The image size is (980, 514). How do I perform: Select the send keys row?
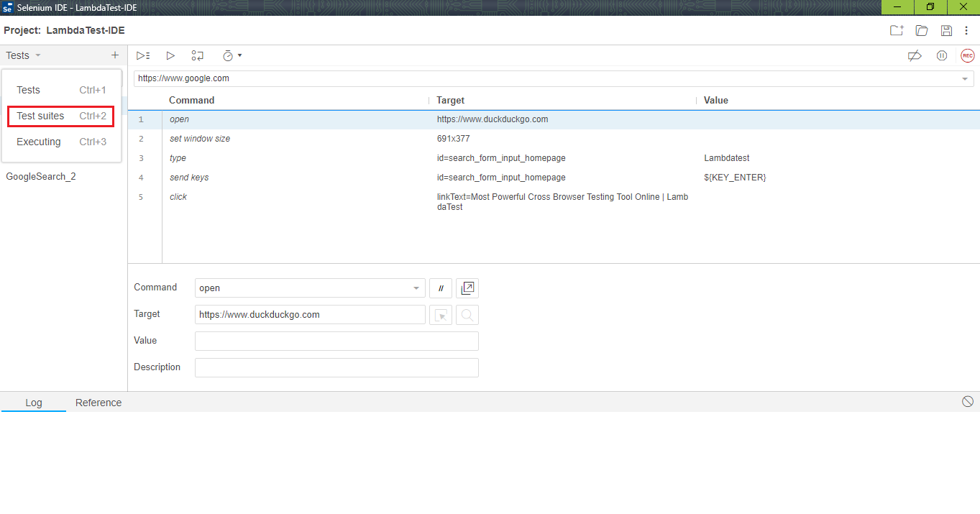[554, 178]
